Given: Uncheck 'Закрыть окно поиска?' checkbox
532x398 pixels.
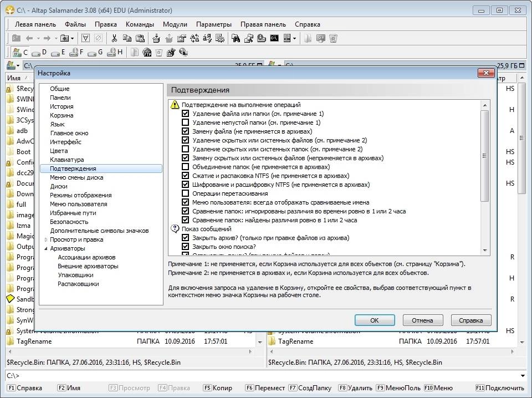Looking at the screenshot, I should 185,247.
